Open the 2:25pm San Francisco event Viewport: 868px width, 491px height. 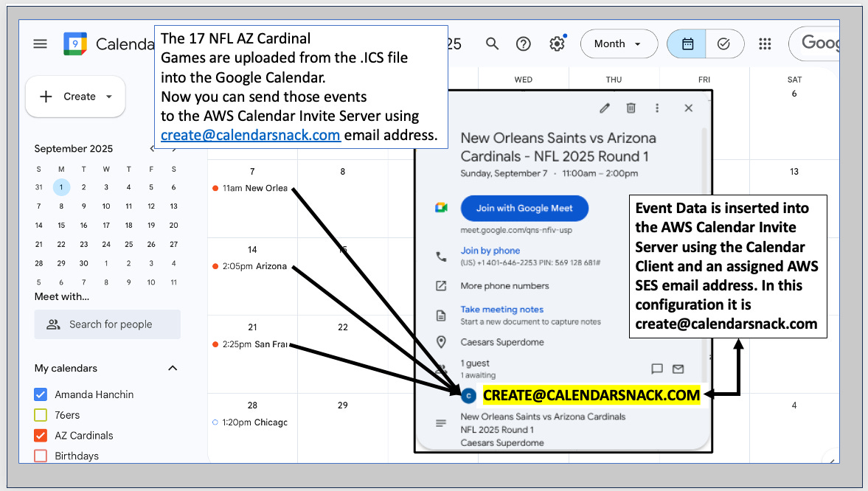point(250,344)
